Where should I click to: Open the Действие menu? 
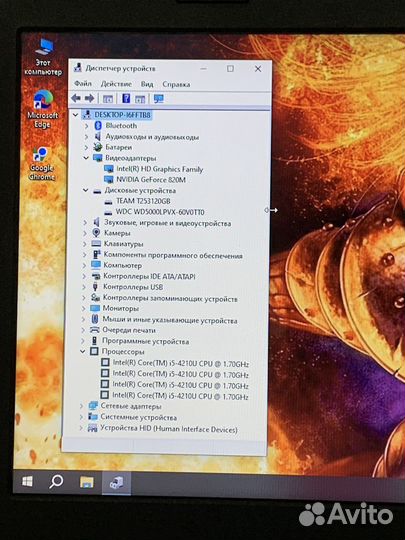(x=116, y=84)
